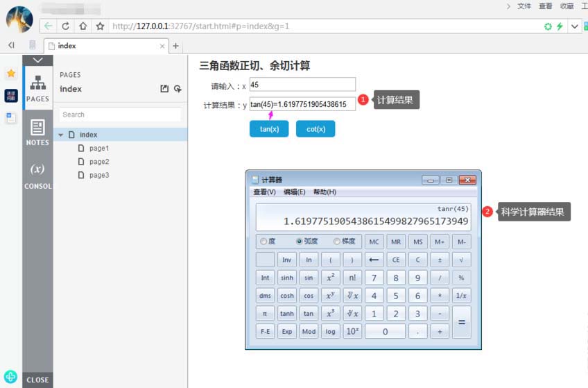588x388 pixels.
Task: Open the address bar dropdown arrow
Action: 575,26
